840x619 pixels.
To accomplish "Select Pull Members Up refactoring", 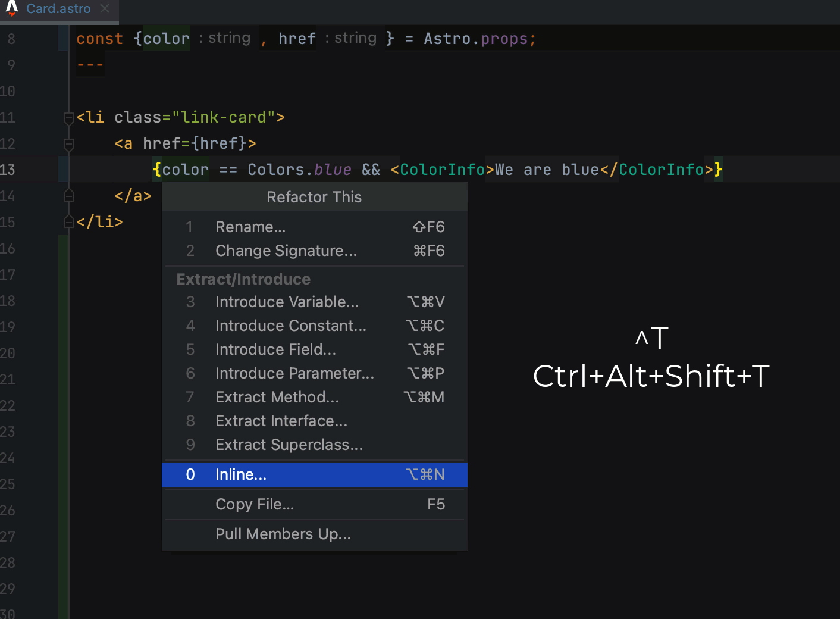I will (283, 534).
